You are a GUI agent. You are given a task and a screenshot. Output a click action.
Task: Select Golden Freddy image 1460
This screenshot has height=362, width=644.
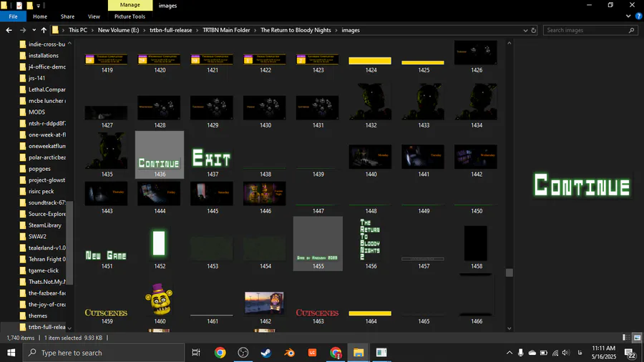coord(160,300)
